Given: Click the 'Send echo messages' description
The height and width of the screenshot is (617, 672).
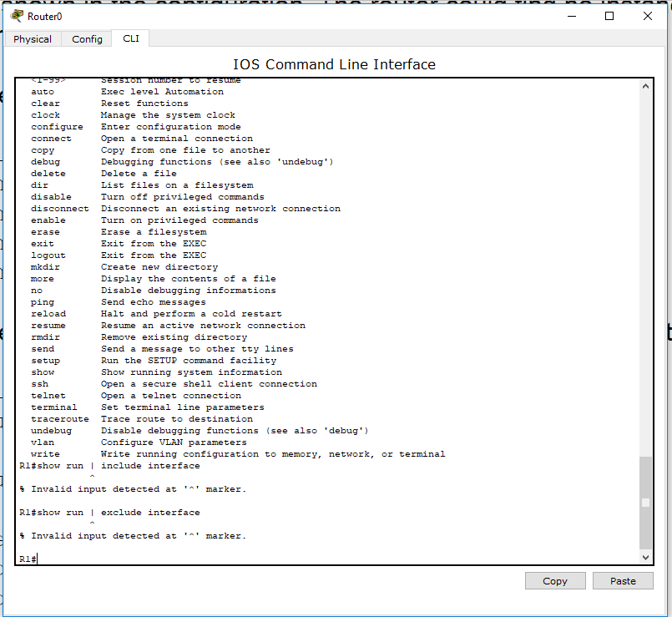Looking at the screenshot, I should [154, 302].
